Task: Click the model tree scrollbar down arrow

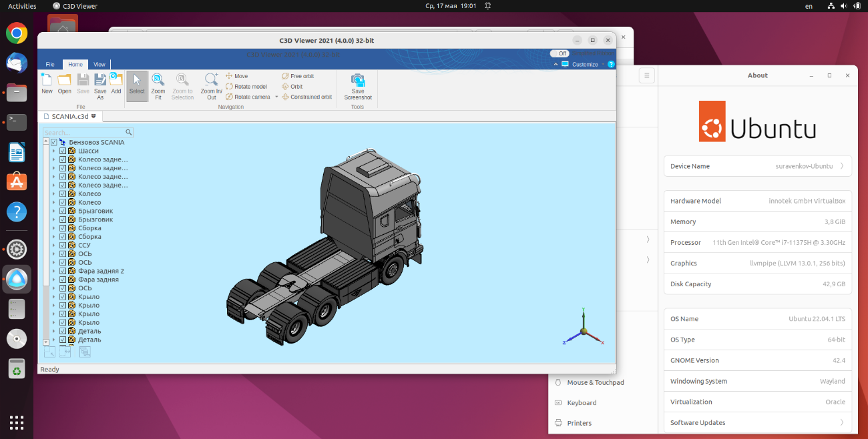Action: [46, 342]
